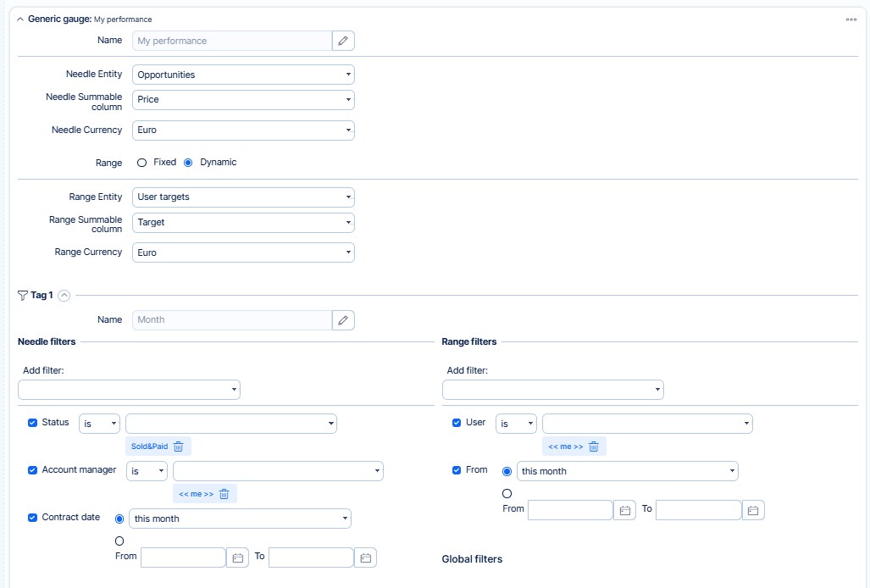Open calendar for Contract date To field
This screenshot has width=870, height=588.
[x=365, y=557]
